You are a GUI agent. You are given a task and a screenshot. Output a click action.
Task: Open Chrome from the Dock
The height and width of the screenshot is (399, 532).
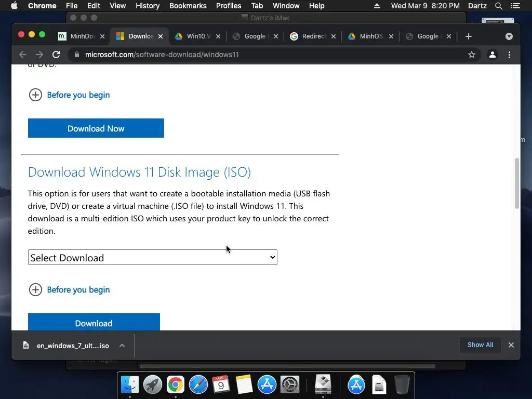[x=176, y=385]
